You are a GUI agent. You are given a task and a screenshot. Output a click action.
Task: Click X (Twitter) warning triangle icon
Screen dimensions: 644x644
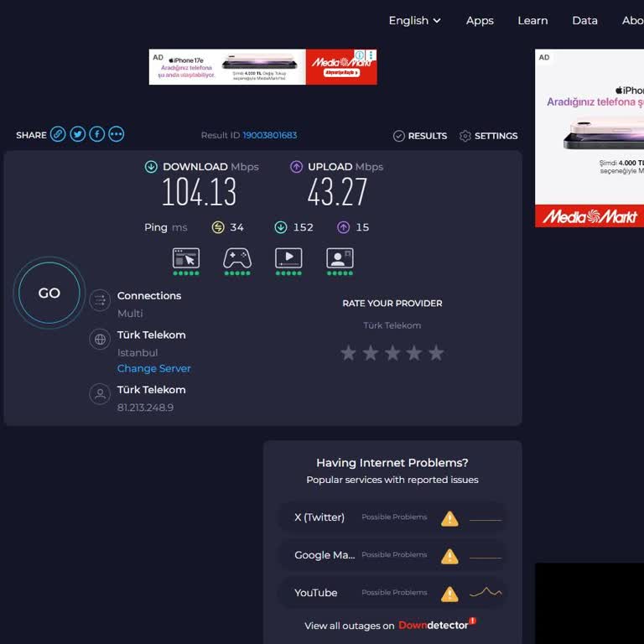[x=449, y=519]
